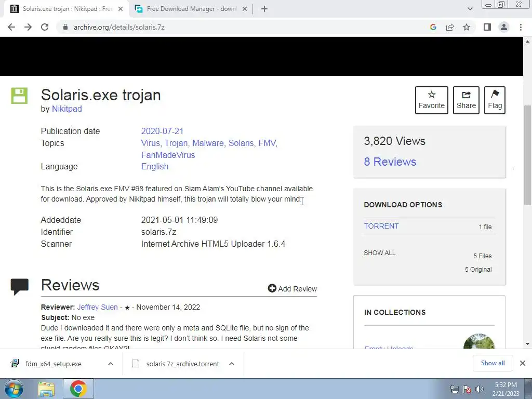Open Windows Explorer from the taskbar
The height and width of the screenshot is (399, 532).
(x=46, y=389)
